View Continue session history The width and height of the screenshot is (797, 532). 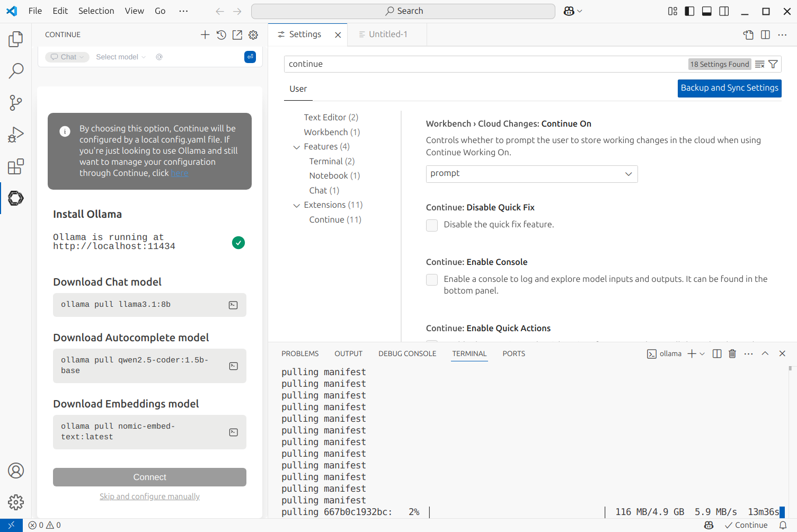click(222, 34)
